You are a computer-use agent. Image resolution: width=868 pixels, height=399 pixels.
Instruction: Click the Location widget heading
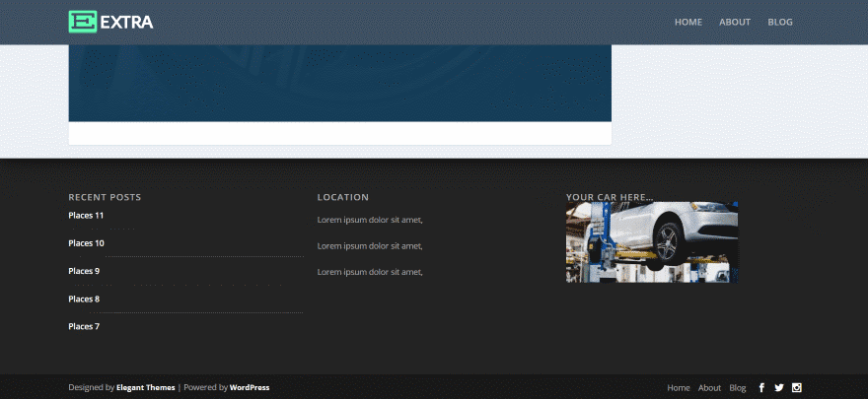pos(343,198)
